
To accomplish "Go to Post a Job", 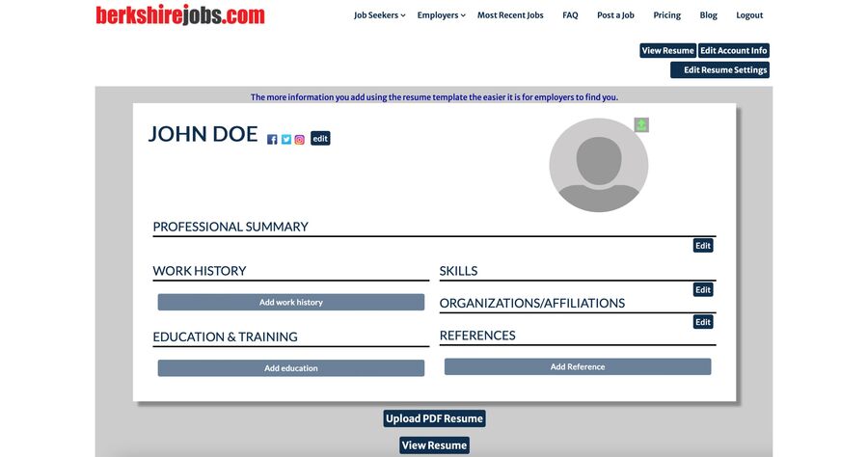I will pos(615,15).
